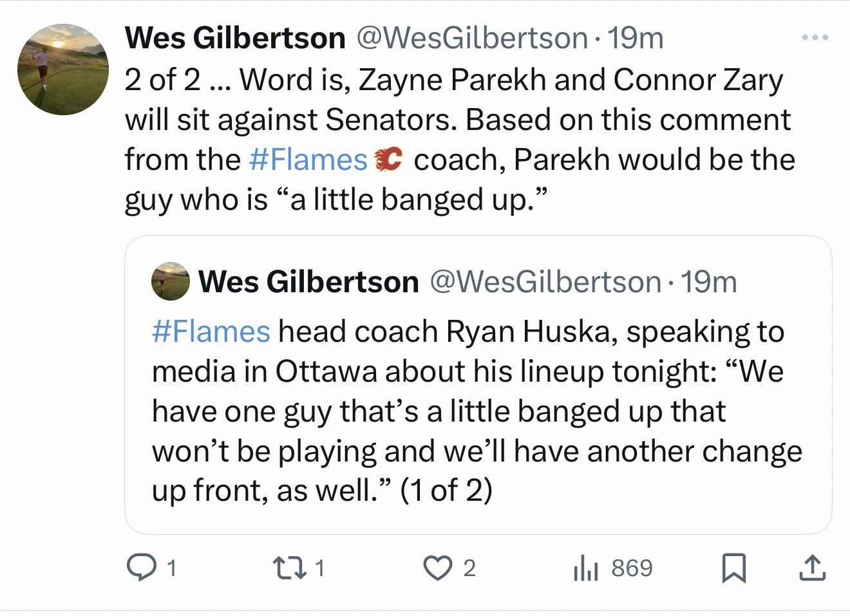Click the 19m timestamp on main tweet
This screenshot has width=850, height=616.
click(636, 38)
